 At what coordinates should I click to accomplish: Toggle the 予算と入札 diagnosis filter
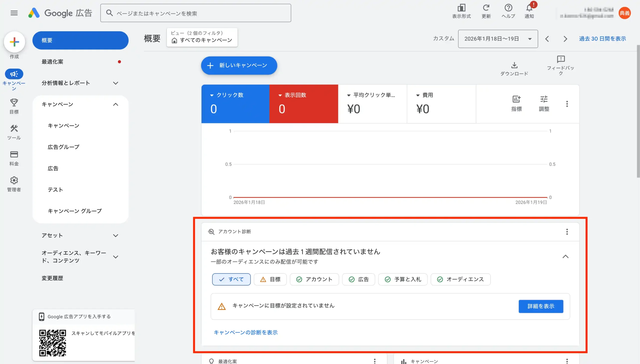[x=402, y=279]
